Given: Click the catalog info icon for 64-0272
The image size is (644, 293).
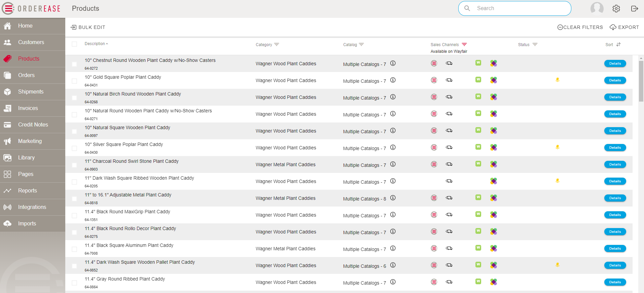Looking at the screenshot, I should coord(393,63).
